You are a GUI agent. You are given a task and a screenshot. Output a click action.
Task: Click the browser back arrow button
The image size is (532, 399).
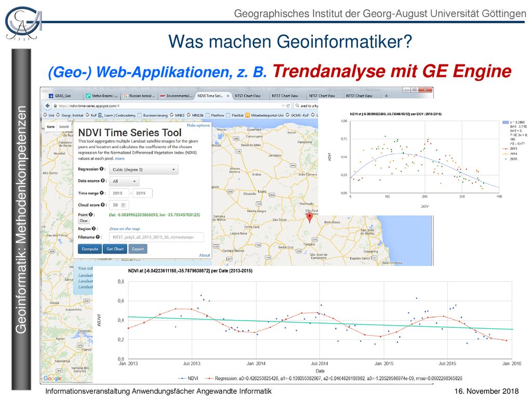click(x=47, y=106)
